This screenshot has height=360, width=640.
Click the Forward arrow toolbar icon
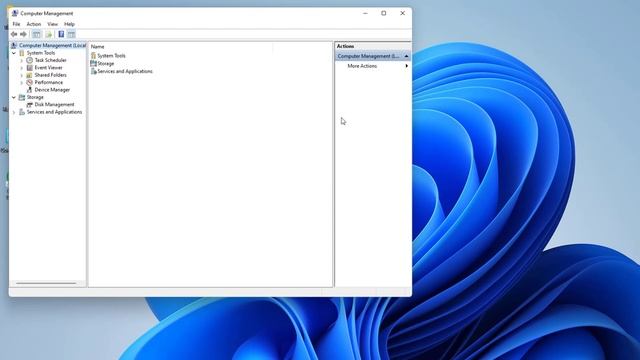(x=23, y=34)
